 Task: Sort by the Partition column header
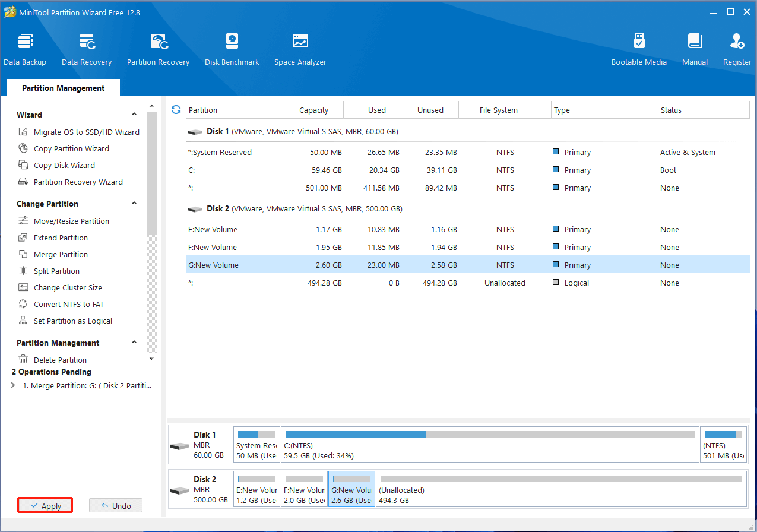pos(236,110)
